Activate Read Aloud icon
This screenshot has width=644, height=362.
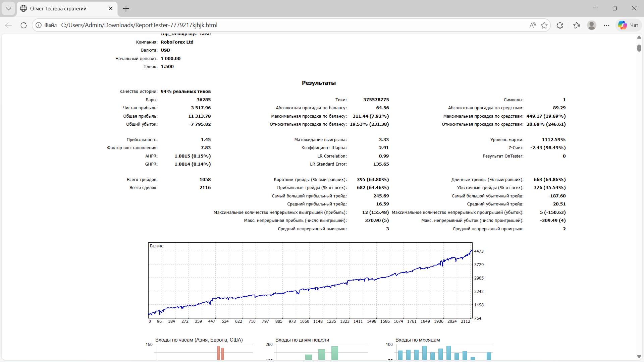pos(532,25)
